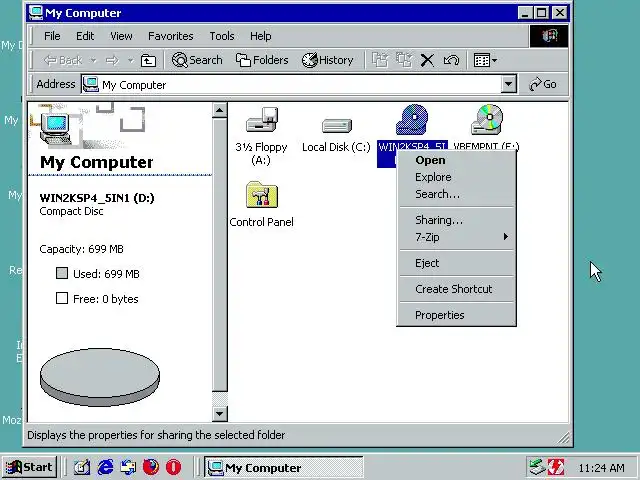Show the Folders pane
This screenshot has width=640, height=480.
click(x=262, y=60)
